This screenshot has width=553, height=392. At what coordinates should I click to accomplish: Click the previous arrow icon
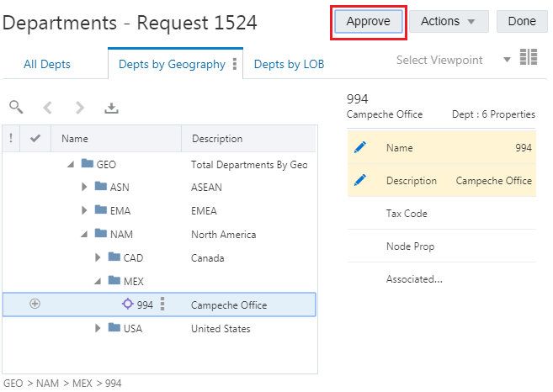(x=48, y=108)
